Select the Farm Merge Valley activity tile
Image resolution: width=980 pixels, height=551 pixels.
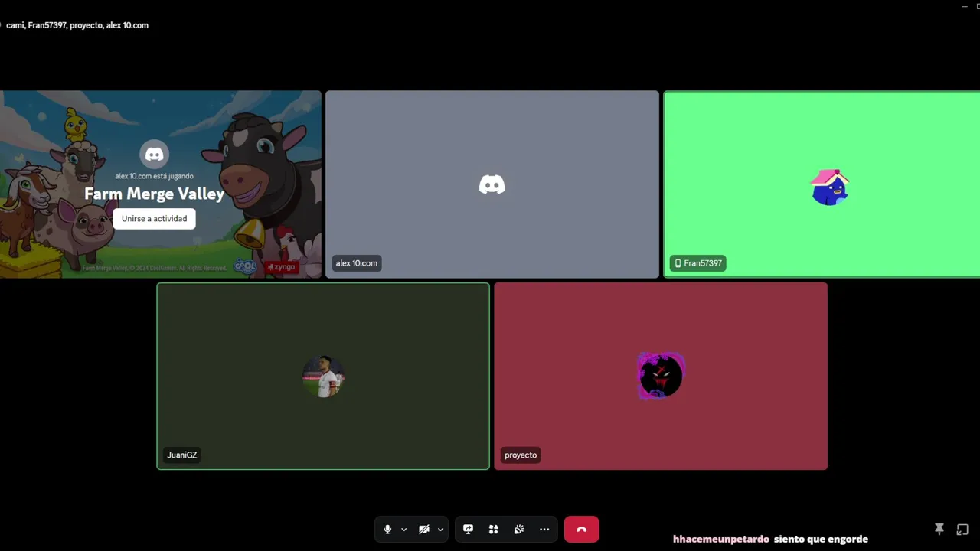(x=160, y=184)
